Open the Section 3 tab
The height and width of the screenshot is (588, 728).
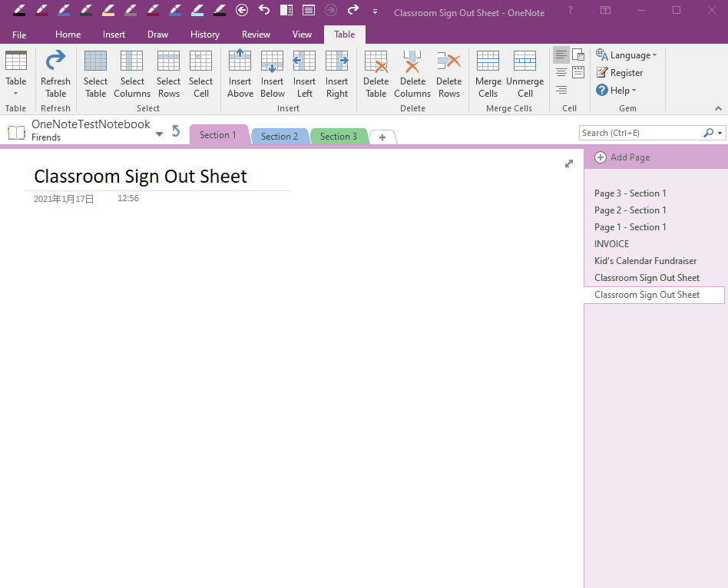(339, 137)
